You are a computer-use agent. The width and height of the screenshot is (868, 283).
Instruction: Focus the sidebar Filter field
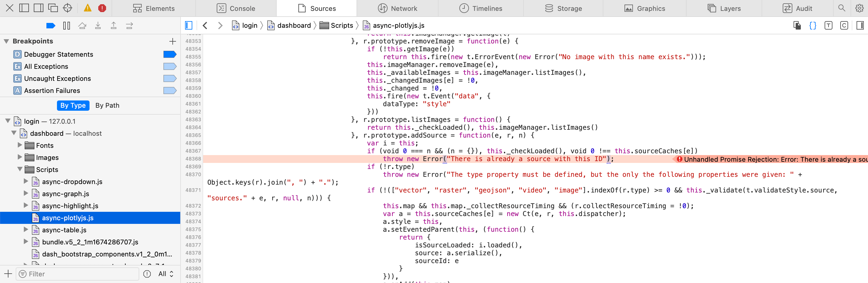pyautogui.click(x=78, y=274)
